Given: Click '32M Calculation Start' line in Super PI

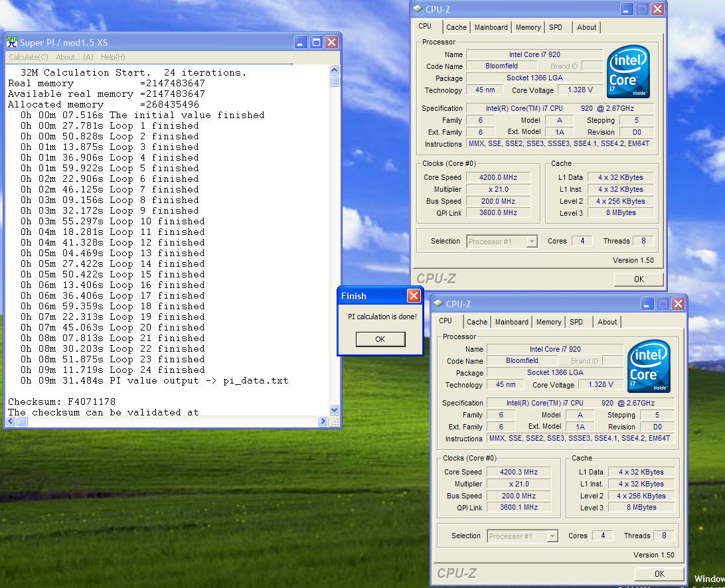Looking at the screenshot, I should (133, 72).
